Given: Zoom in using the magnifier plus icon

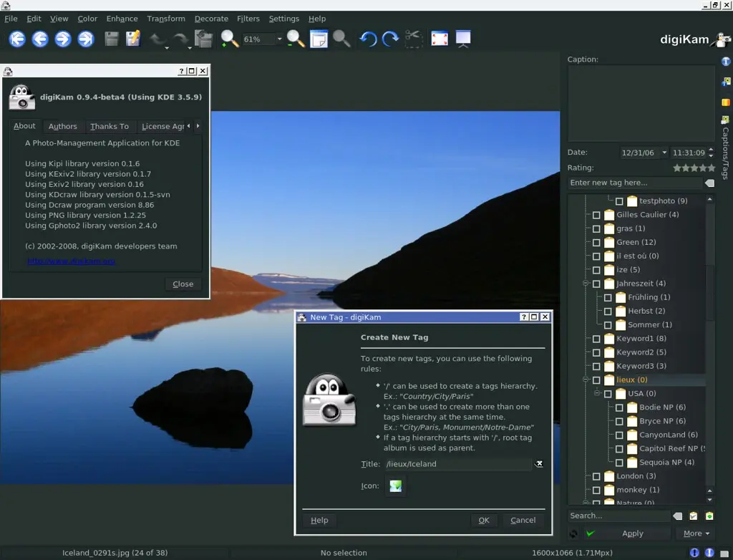Looking at the screenshot, I should (x=230, y=39).
